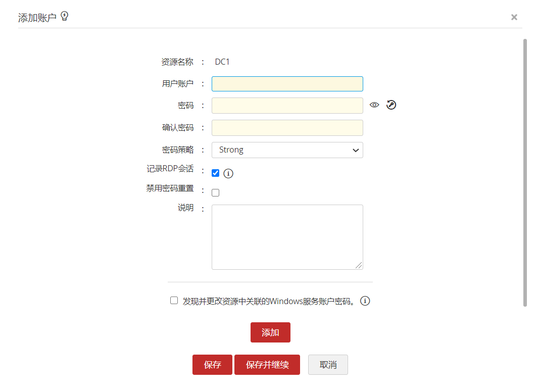Viewport: 538px width, 392px height.
Task: Click the dialog's vertical scrollbar
Action: pos(525,172)
